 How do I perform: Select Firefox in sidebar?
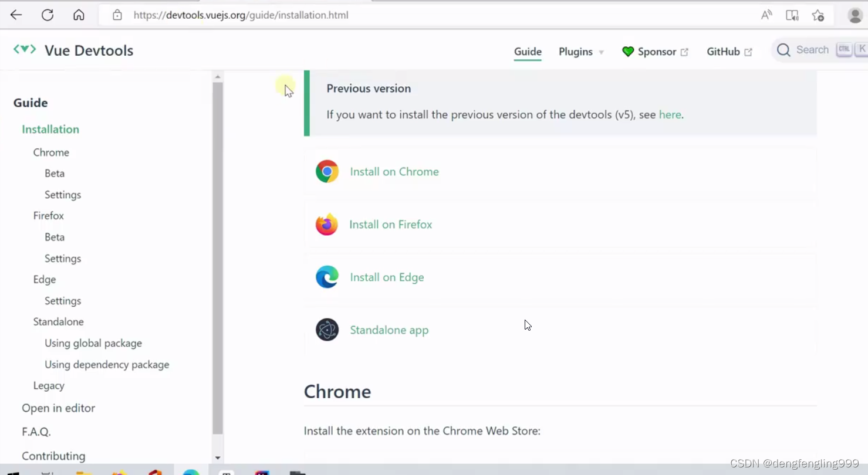pyautogui.click(x=49, y=216)
